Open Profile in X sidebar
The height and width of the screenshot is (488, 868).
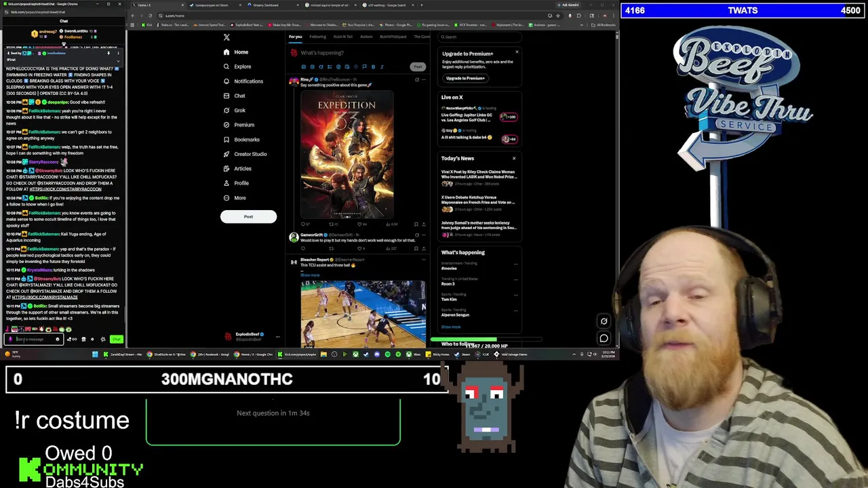click(236, 183)
